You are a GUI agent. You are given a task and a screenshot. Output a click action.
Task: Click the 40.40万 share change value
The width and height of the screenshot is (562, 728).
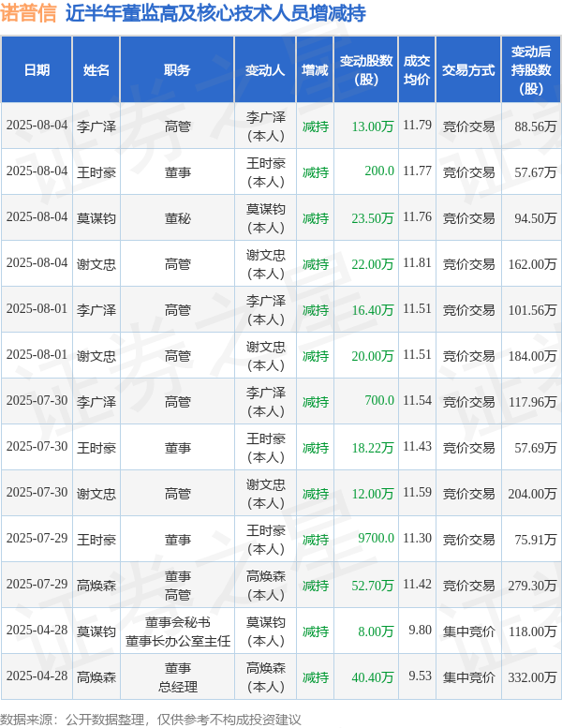(373, 677)
